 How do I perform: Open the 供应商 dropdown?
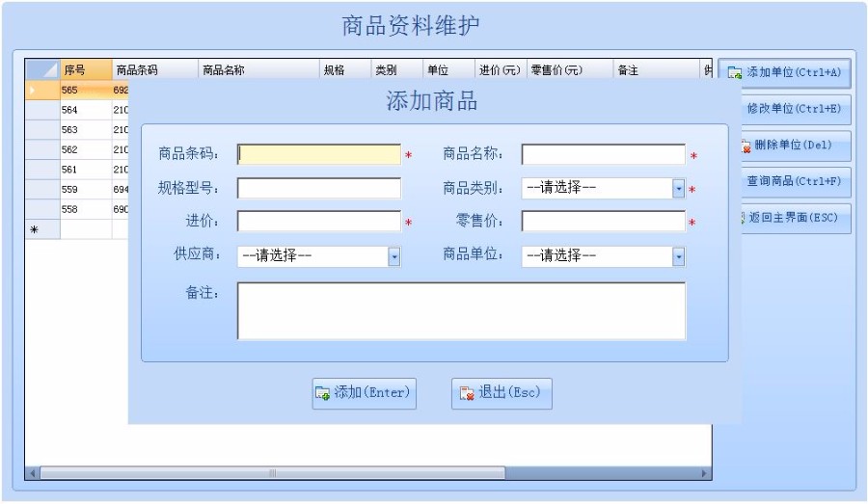click(x=394, y=256)
